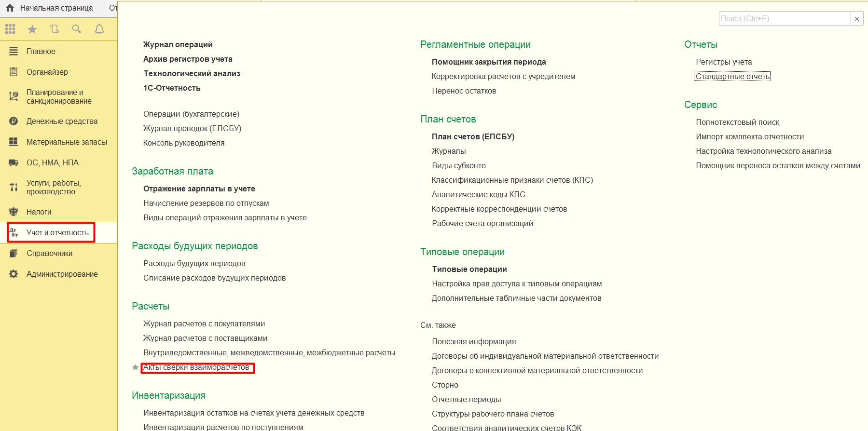The height and width of the screenshot is (431, 868).
Task: Open Корректировка расчетов с учредителем
Action: point(503,76)
